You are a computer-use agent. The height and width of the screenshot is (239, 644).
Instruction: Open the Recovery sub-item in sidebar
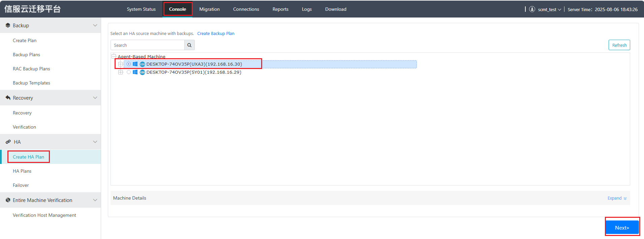tap(22, 113)
